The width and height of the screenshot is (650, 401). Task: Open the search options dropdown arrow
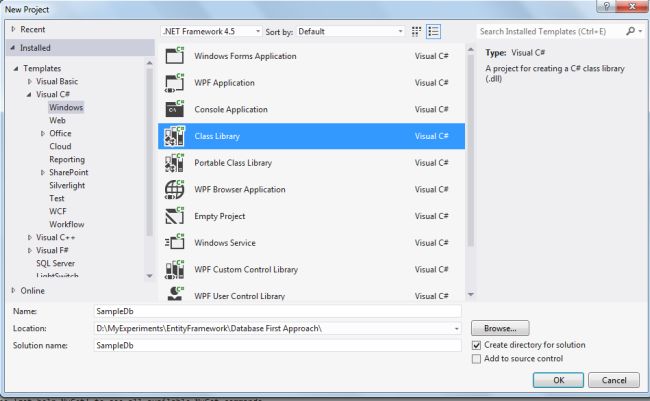(x=640, y=31)
